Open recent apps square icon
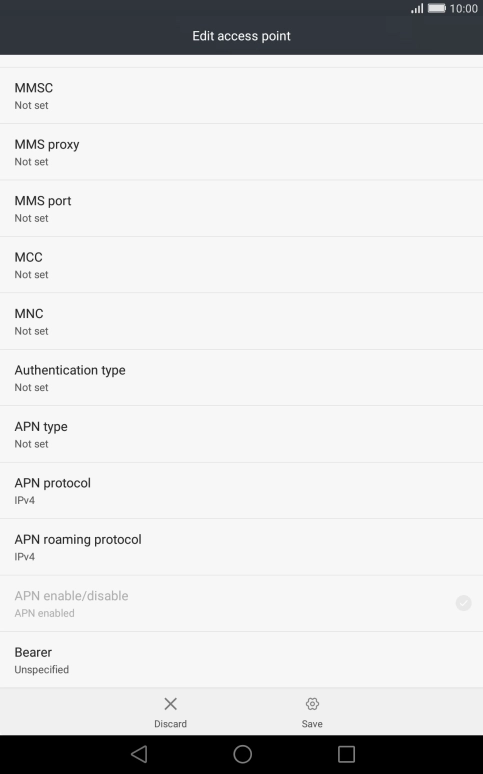 click(346, 754)
